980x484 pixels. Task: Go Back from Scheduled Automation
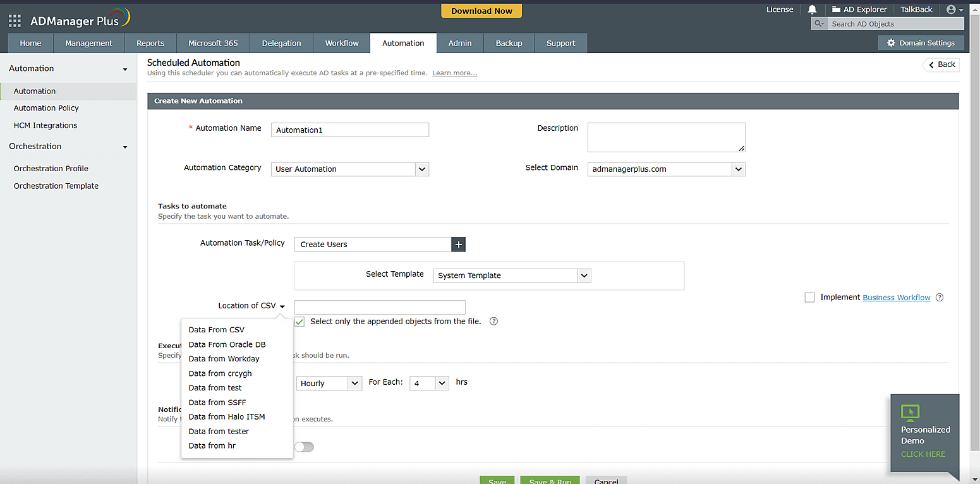(x=941, y=64)
